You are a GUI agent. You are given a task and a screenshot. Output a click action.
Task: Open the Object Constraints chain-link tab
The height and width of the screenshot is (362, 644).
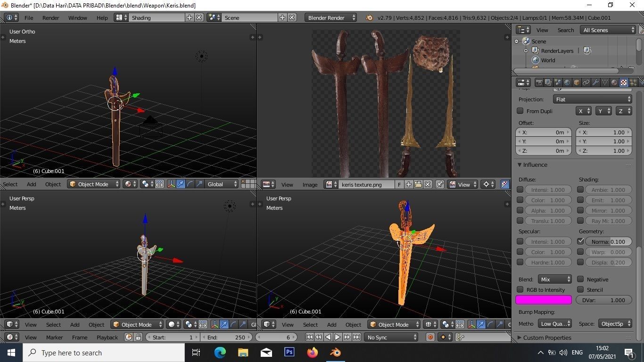pos(586,82)
